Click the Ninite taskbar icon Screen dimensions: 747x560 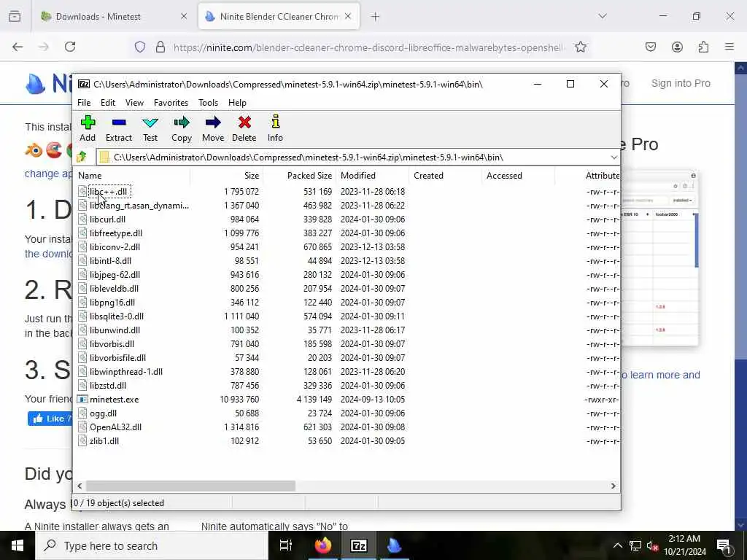coord(395,545)
